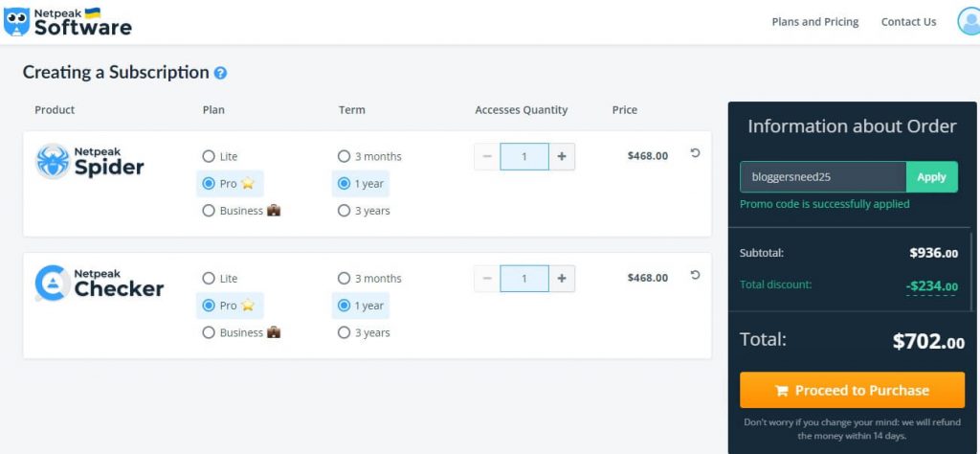Open the help icon beside Creating a Subscription

[x=220, y=73]
